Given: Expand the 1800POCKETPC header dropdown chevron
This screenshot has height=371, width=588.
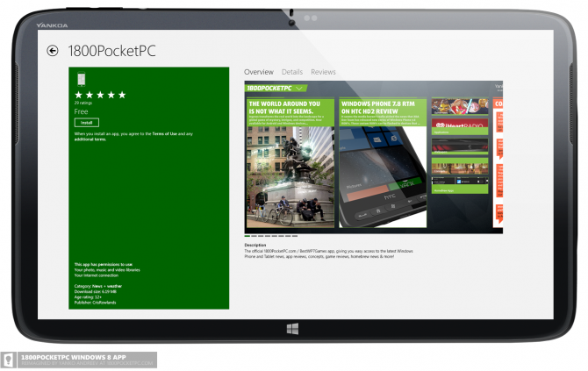Looking at the screenshot, I should 299,89.
